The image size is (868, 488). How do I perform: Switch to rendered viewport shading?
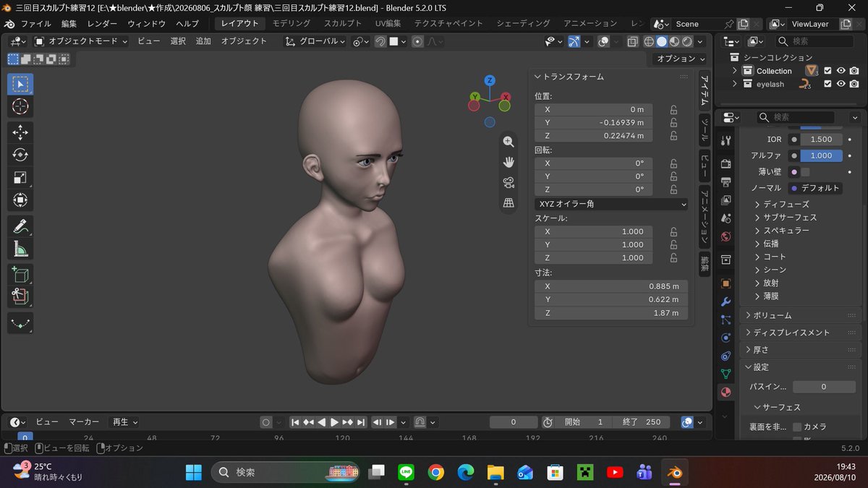point(687,42)
